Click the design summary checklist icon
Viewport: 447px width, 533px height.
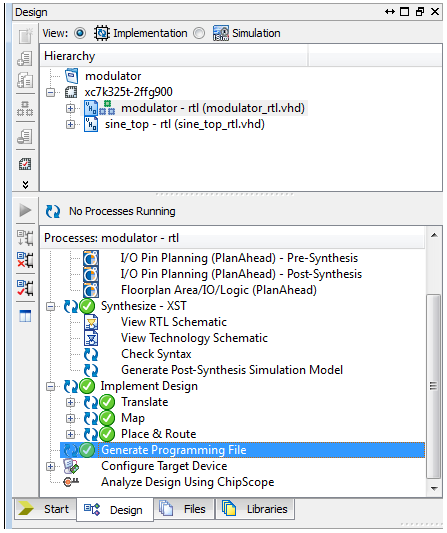point(25,164)
